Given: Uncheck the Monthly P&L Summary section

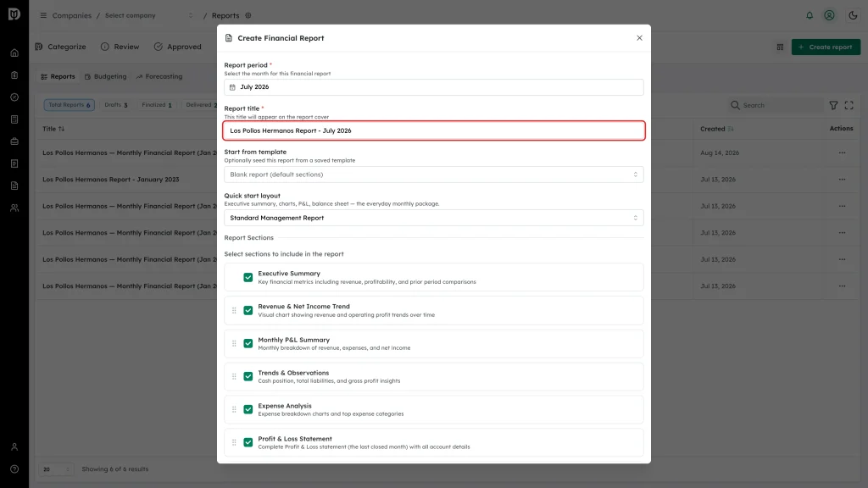Looking at the screenshot, I should pos(248,344).
